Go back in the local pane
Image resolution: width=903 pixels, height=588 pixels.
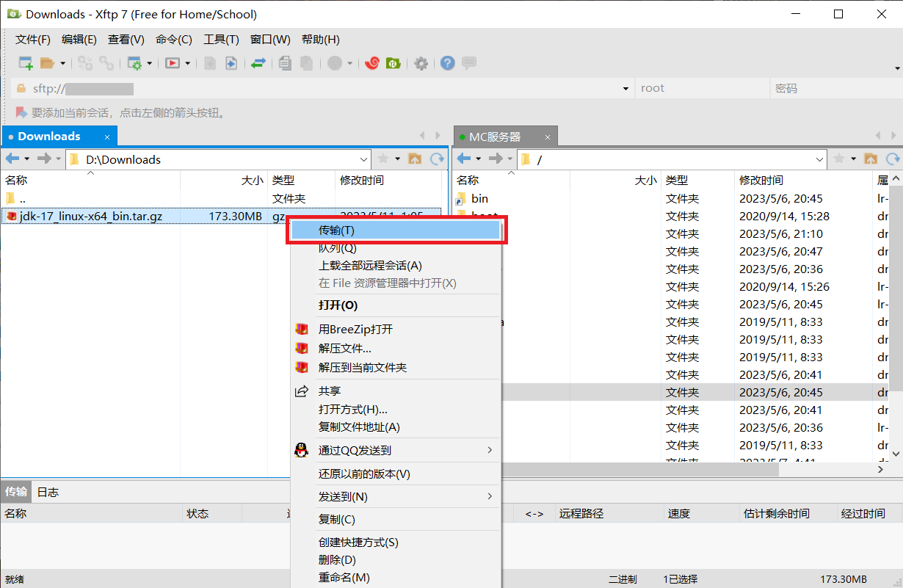[x=12, y=159]
